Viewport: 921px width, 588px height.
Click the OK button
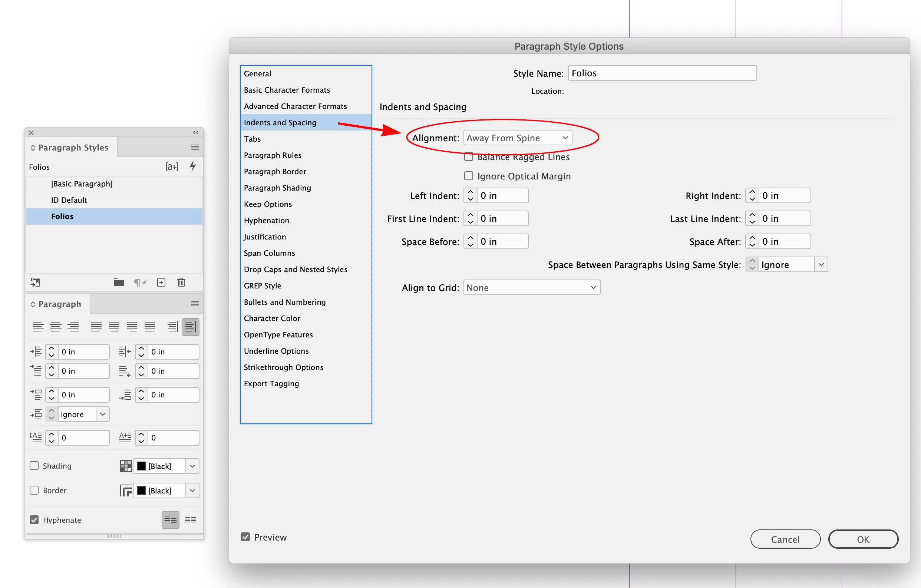coord(863,539)
